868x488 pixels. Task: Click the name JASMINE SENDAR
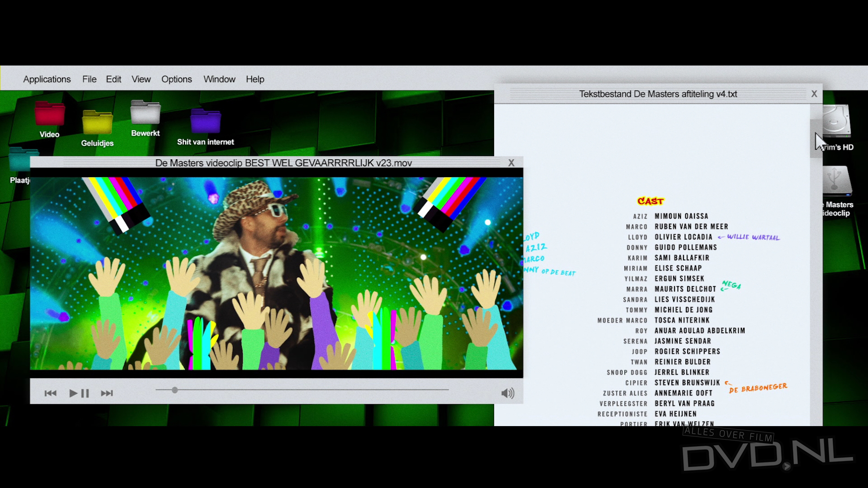coord(683,341)
